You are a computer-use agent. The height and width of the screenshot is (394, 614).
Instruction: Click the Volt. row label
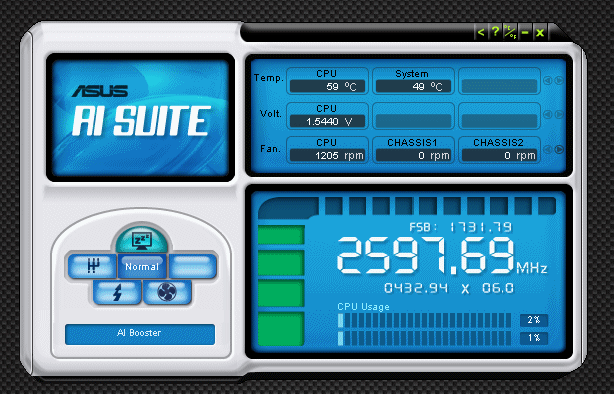point(271,114)
